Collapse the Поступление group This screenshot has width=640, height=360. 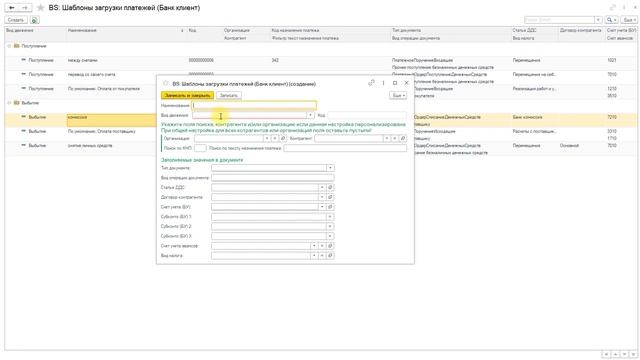(9, 46)
